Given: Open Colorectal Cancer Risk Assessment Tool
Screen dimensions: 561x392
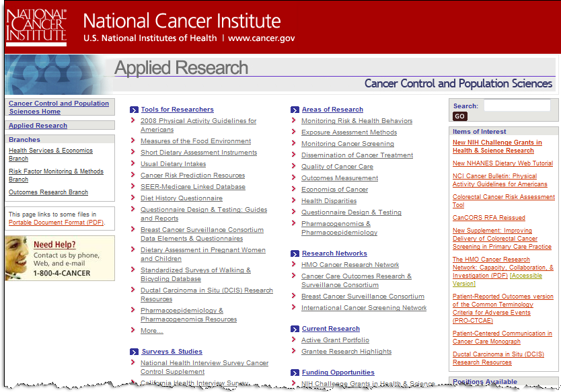Looking at the screenshot, I should (503, 201).
